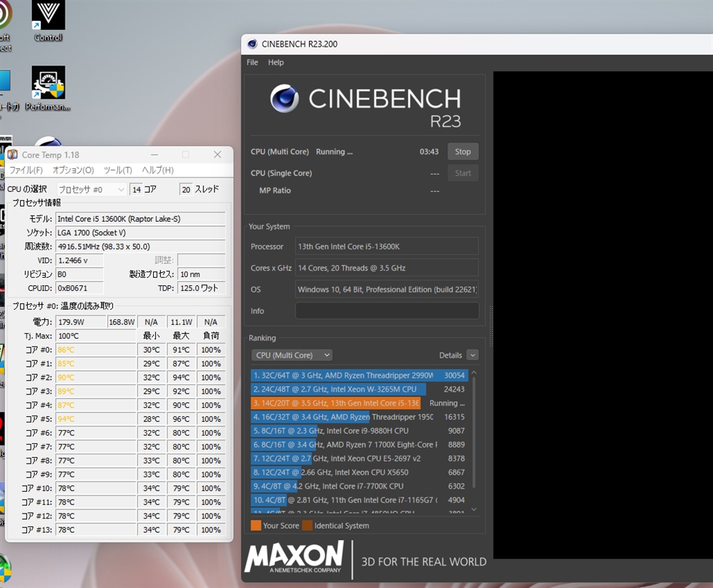Click the Info input field
The width and height of the screenshot is (713, 588).
coord(387,311)
